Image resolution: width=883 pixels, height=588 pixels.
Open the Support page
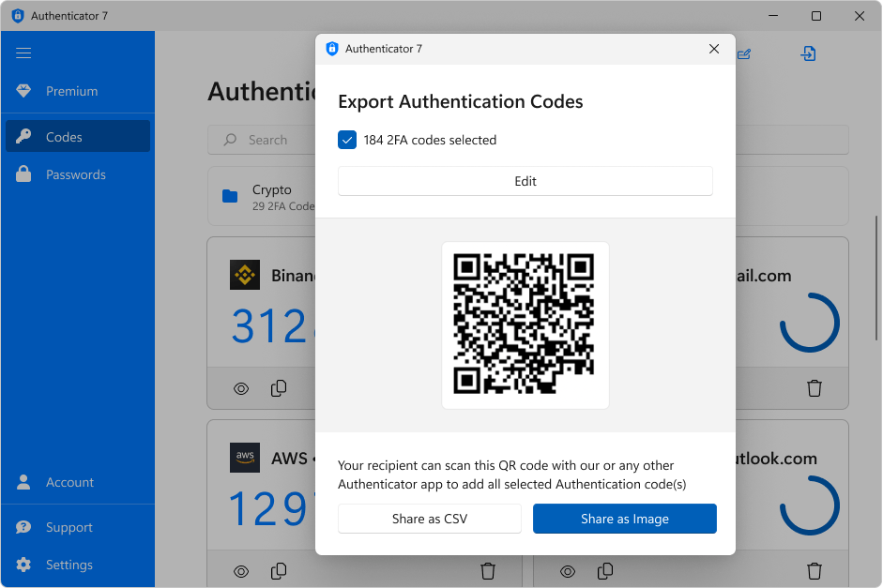(x=78, y=527)
